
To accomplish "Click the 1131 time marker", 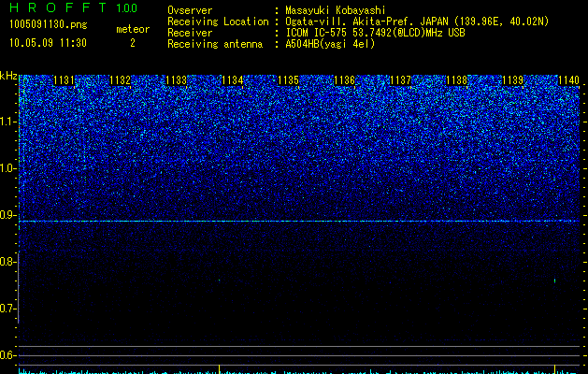I will pyautogui.click(x=64, y=80).
